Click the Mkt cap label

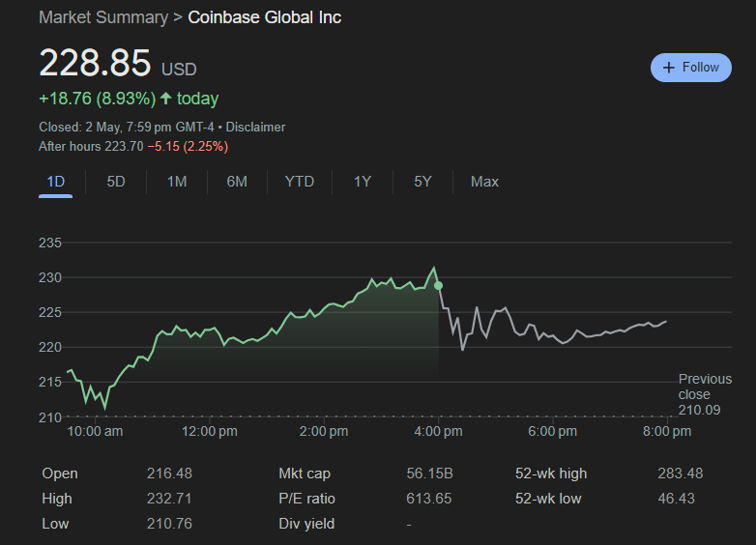click(x=305, y=473)
